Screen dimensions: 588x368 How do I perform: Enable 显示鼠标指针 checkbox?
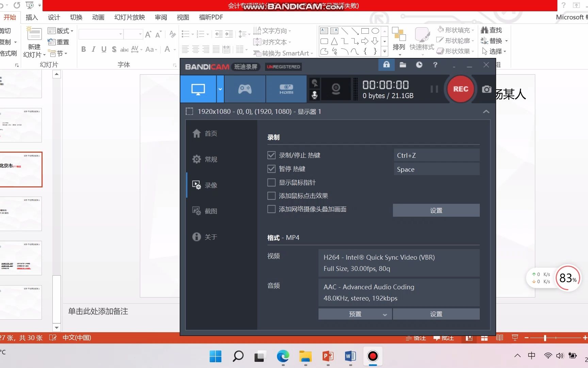pos(271,182)
